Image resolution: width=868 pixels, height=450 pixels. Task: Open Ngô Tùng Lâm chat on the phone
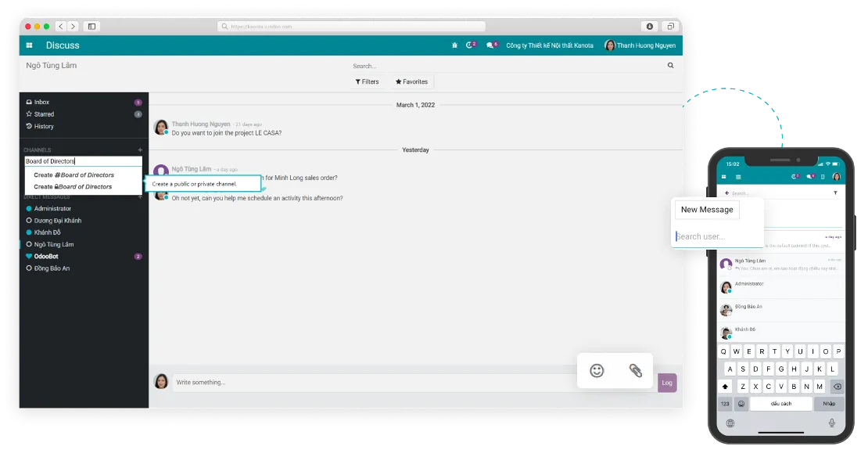click(x=781, y=264)
